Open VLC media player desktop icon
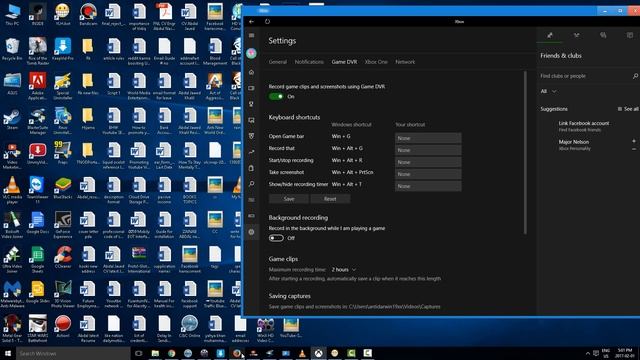Image resolution: width=640 pixels, height=360 pixels. [12, 190]
